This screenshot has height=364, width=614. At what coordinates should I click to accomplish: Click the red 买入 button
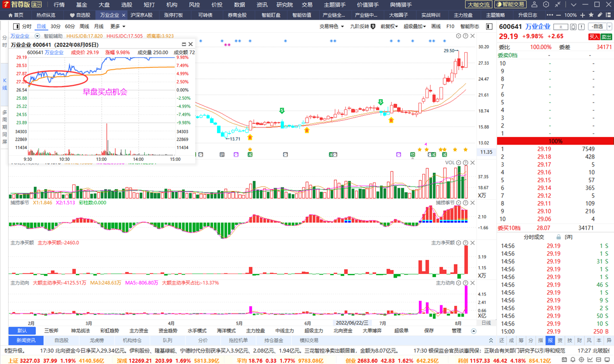(594, 36)
